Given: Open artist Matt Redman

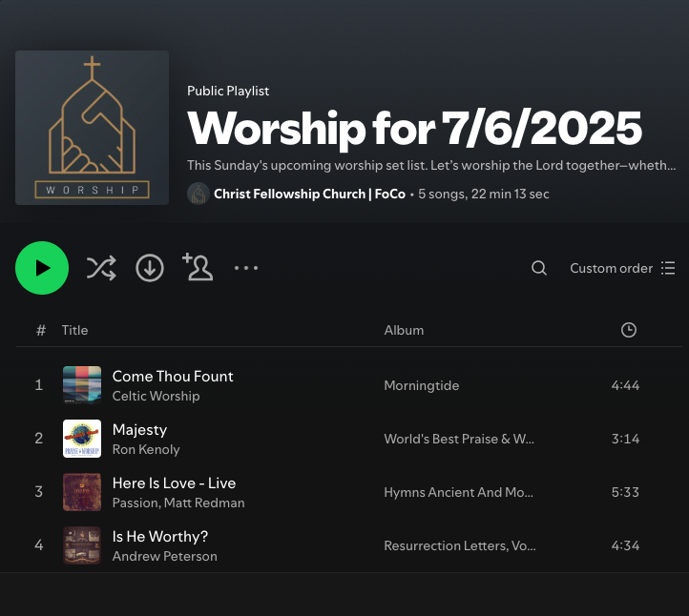Looking at the screenshot, I should tap(204, 503).
